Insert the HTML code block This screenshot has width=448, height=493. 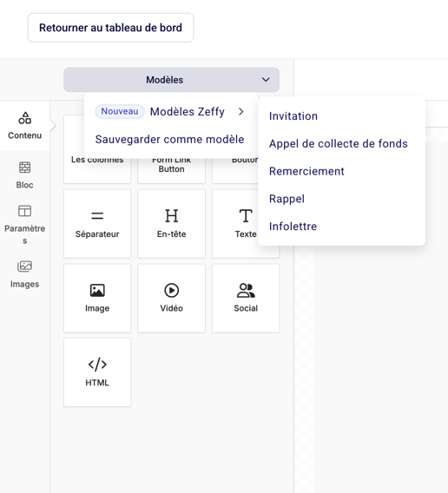pos(97,372)
